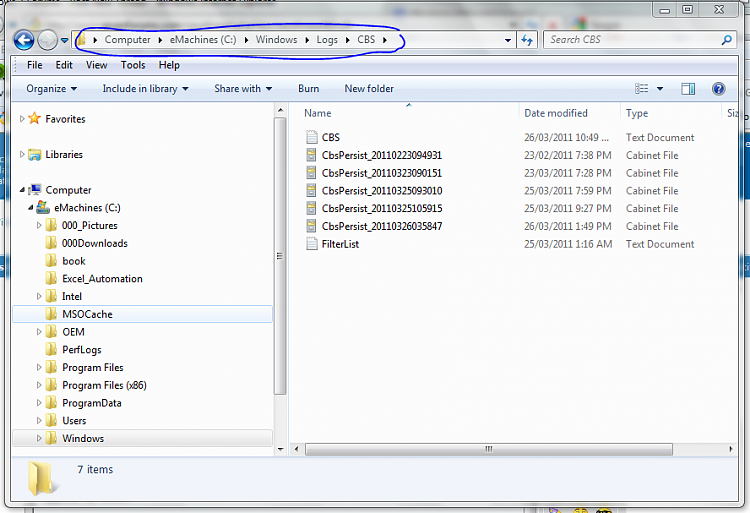Go back with the Back arrow button

tap(23, 40)
